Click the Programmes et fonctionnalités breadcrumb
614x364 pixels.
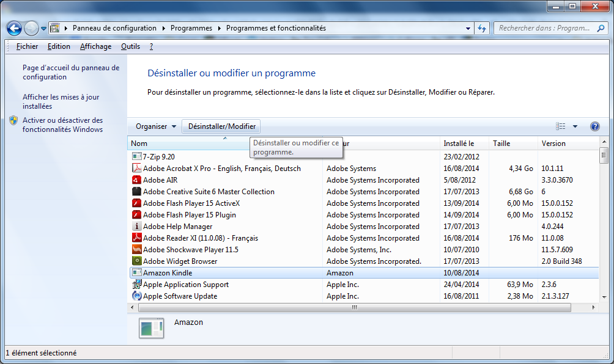coord(276,28)
